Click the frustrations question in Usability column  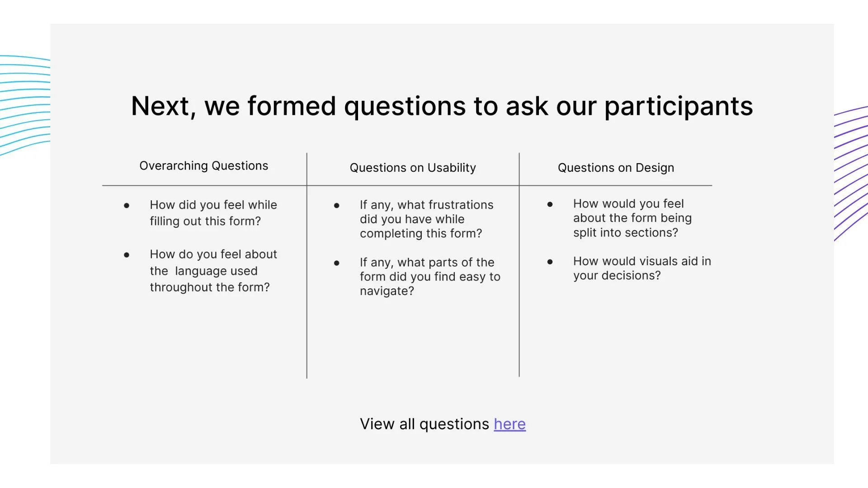[426, 219]
